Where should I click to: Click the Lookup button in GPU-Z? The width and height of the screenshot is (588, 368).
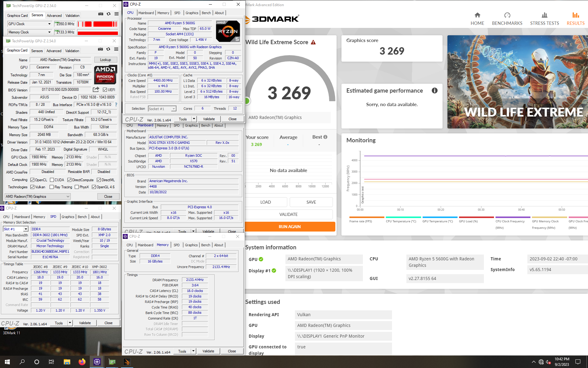coord(105,60)
